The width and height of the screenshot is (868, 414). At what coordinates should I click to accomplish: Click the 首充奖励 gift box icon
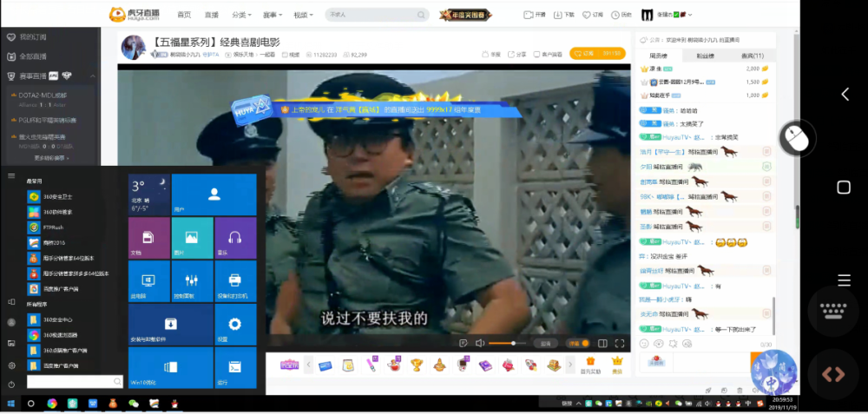590,365
